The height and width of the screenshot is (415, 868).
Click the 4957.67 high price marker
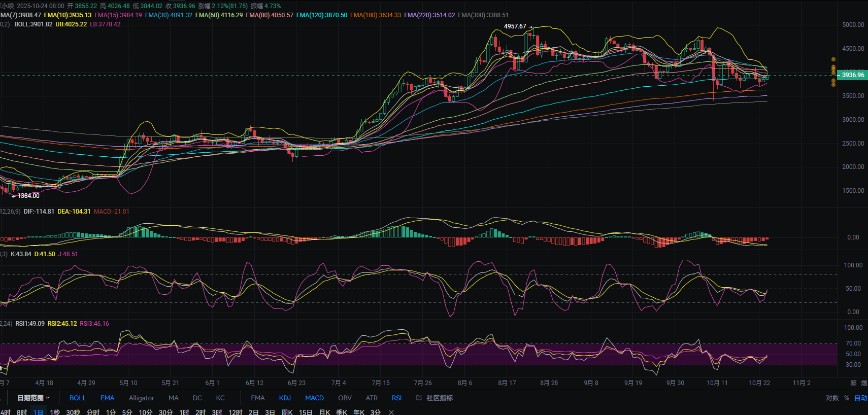[515, 26]
